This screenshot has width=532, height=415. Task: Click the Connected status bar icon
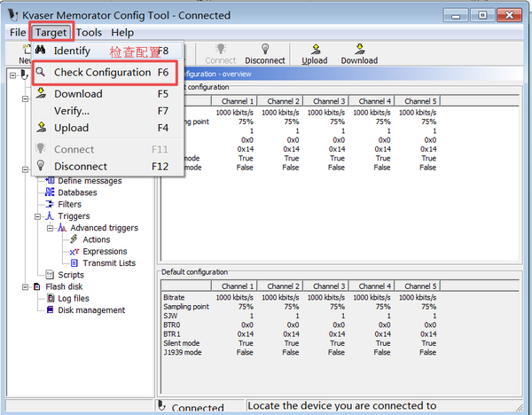click(162, 406)
